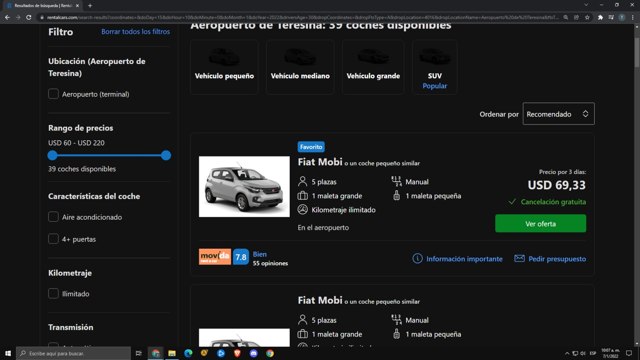The height and width of the screenshot is (360, 640).
Task: Open a new browser tab
Action: [x=90, y=6]
